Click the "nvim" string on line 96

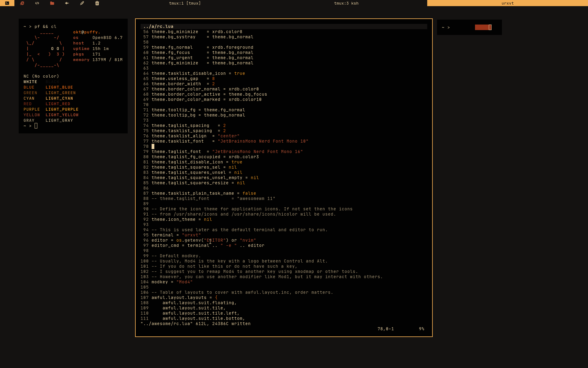tap(248, 240)
